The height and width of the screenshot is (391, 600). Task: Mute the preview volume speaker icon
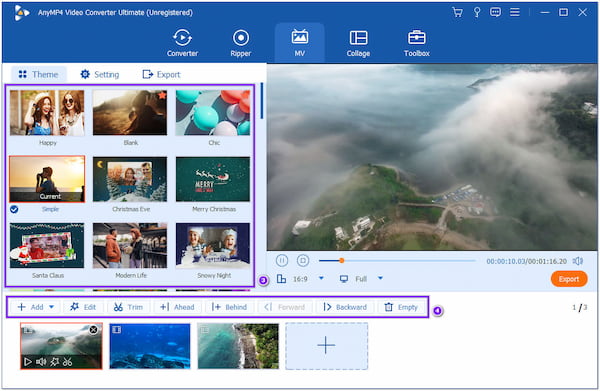coord(578,261)
